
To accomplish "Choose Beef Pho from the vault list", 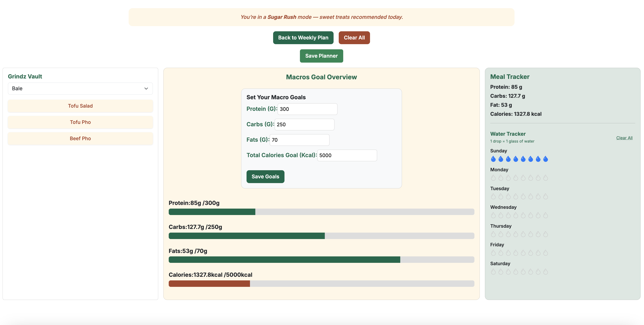I will coord(80,138).
